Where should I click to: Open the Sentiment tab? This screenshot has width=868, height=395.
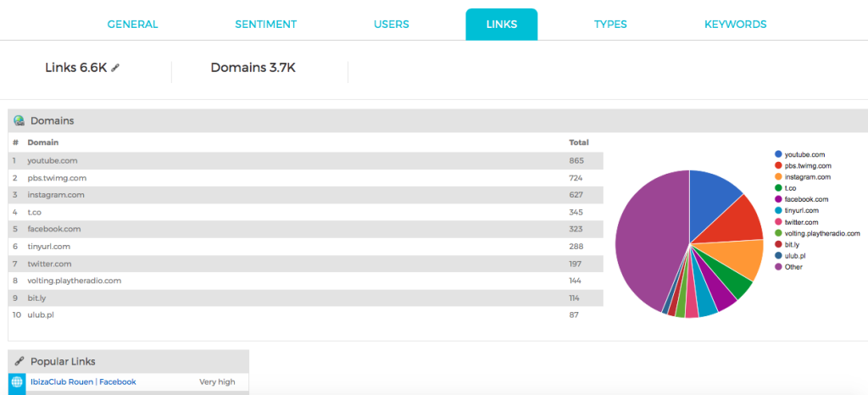pyautogui.click(x=265, y=25)
